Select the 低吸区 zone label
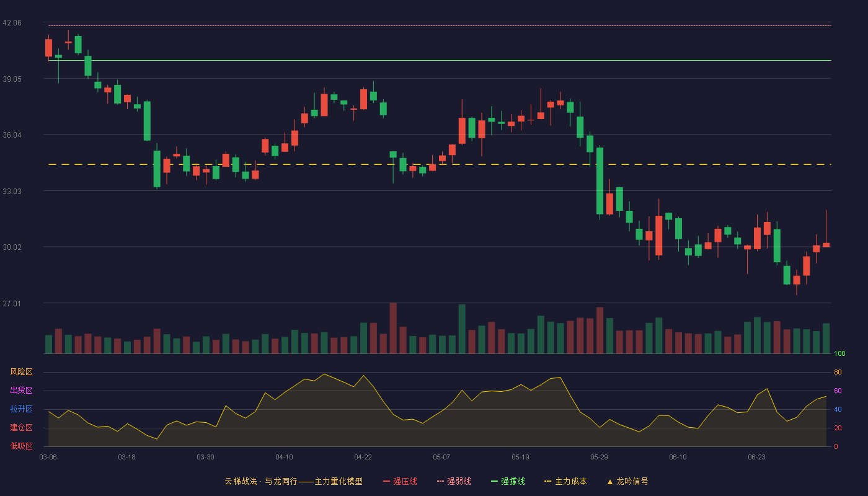Viewport: 868px width, 496px height. pyautogui.click(x=21, y=446)
